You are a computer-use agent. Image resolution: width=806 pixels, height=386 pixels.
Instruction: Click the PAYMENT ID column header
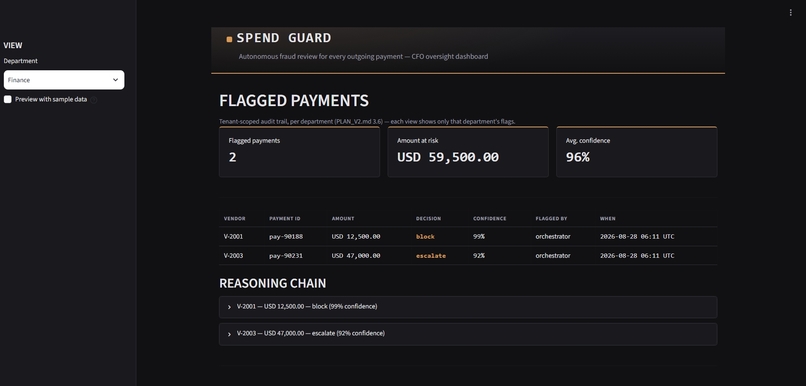(285, 218)
